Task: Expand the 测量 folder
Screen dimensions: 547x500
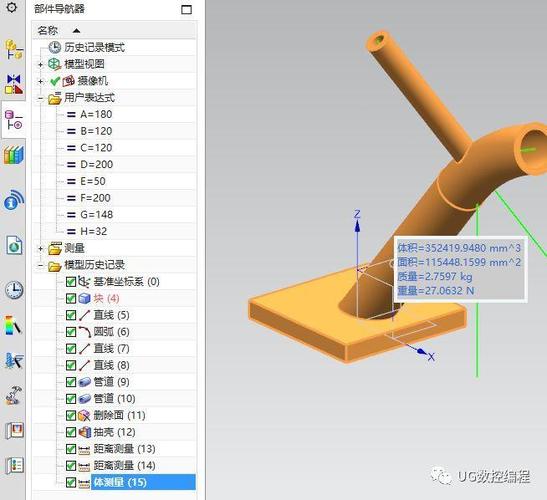Action: 41,249
